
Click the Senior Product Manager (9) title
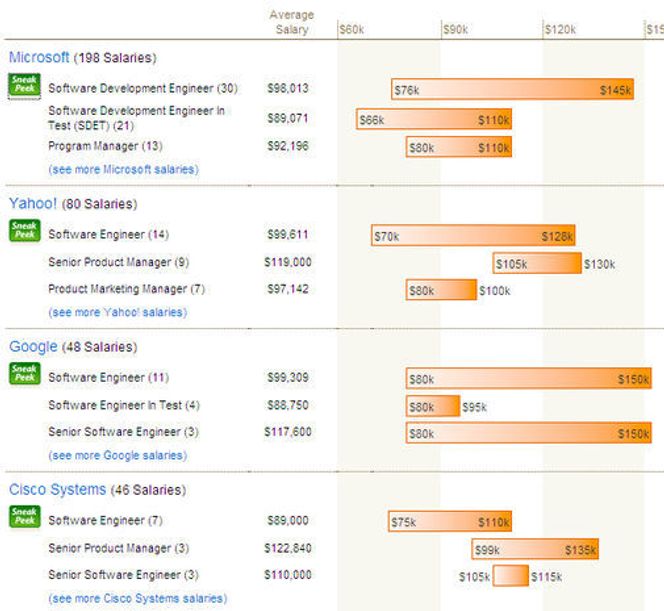tap(119, 263)
